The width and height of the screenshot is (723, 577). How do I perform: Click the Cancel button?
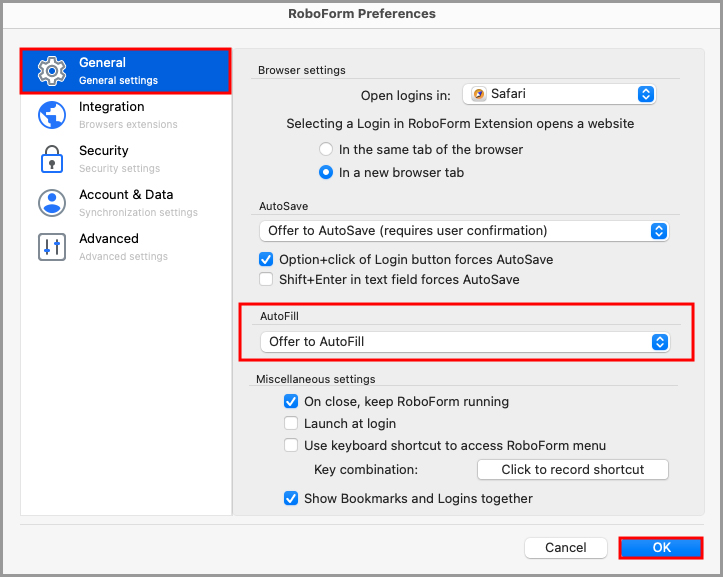tap(566, 548)
